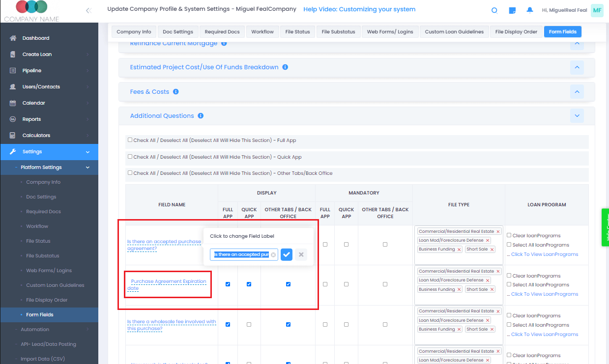This screenshot has width=609, height=364.
Task: Open Required Docs in sidebar
Action: pos(43,212)
